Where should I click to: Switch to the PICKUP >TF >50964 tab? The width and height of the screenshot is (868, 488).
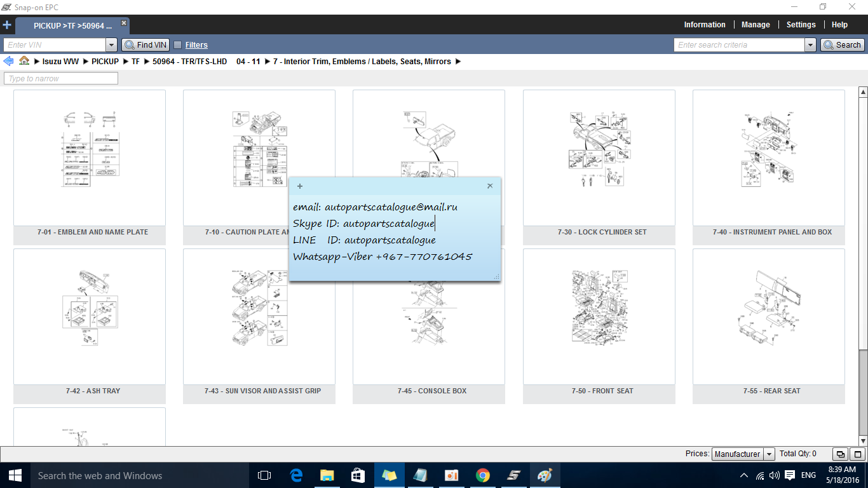[x=72, y=26]
